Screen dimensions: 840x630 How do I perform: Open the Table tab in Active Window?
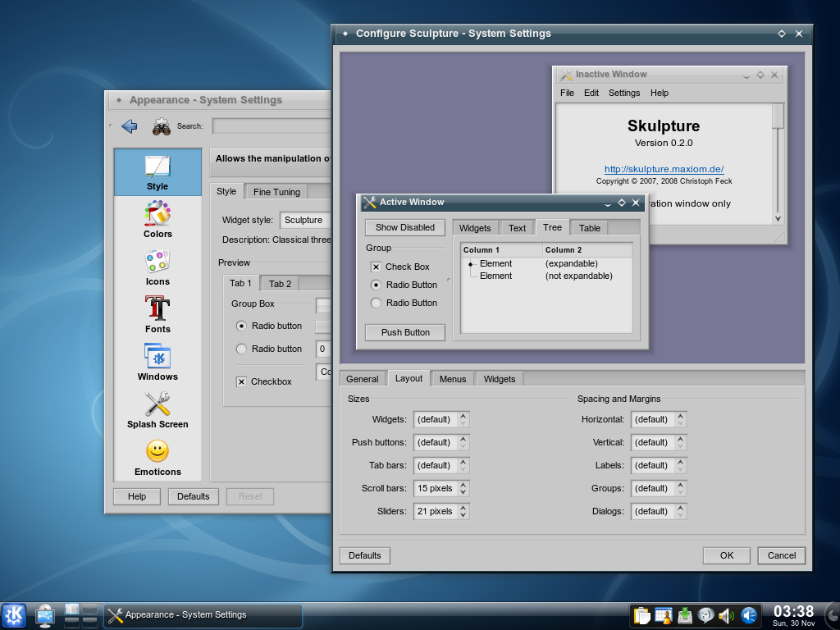pos(589,228)
